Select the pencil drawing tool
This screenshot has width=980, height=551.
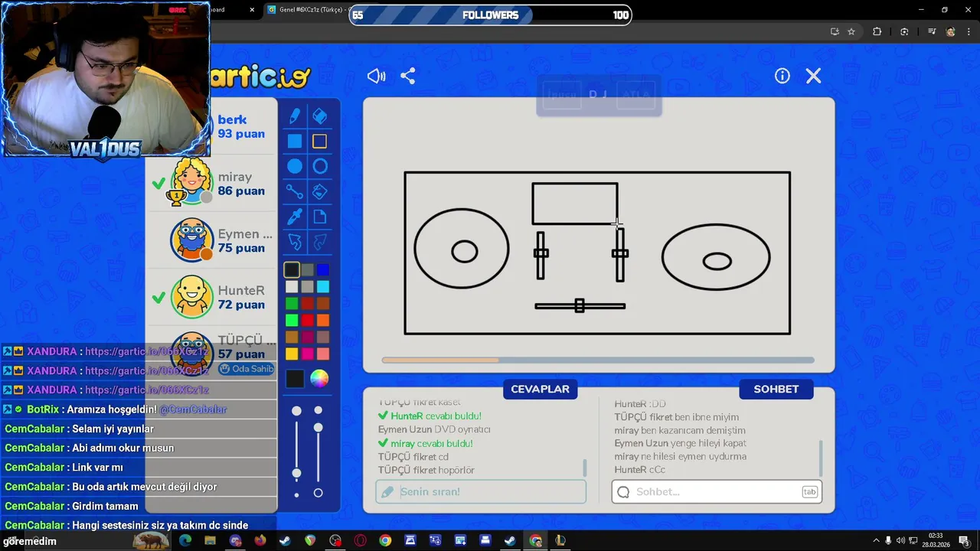point(295,116)
